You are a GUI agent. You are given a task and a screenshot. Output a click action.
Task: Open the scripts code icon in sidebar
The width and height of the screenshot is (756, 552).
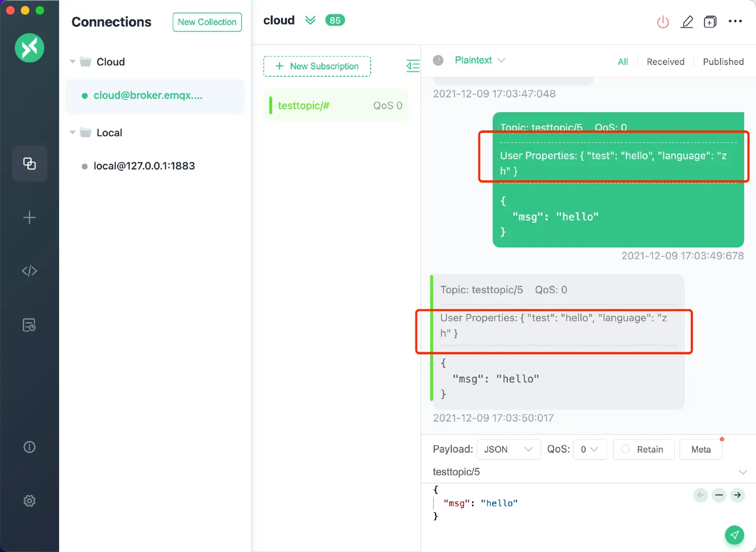[x=30, y=271]
